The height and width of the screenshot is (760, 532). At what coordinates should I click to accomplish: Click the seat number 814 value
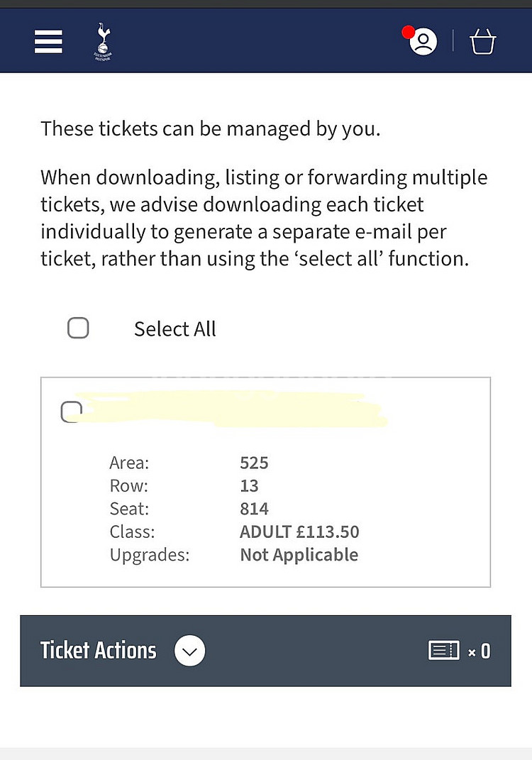tap(254, 509)
